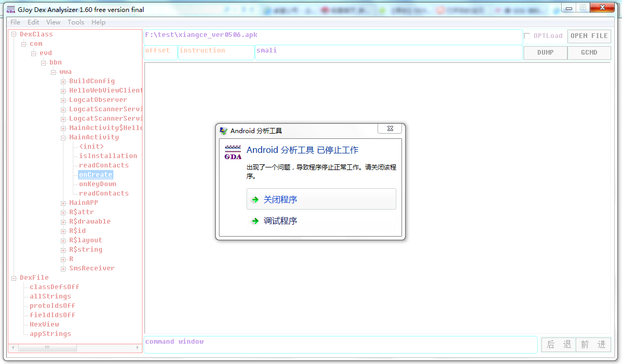Select the isInstallation method
Viewport: 622px width, 364px height.
tap(108, 156)
